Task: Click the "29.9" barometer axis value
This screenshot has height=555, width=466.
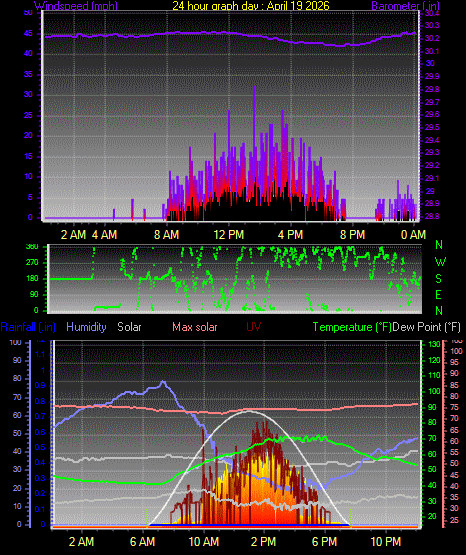Action: coord(432,76)
